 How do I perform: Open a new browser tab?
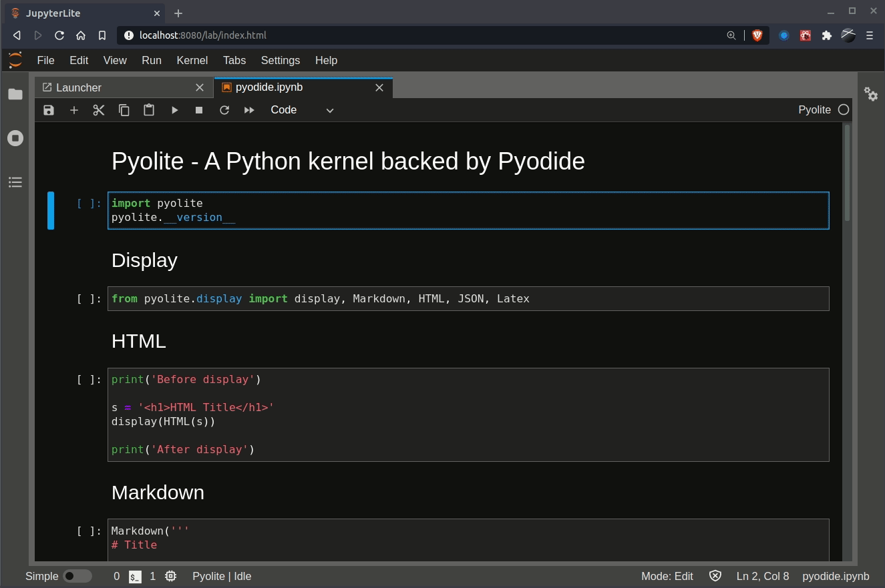coord(178,13)
